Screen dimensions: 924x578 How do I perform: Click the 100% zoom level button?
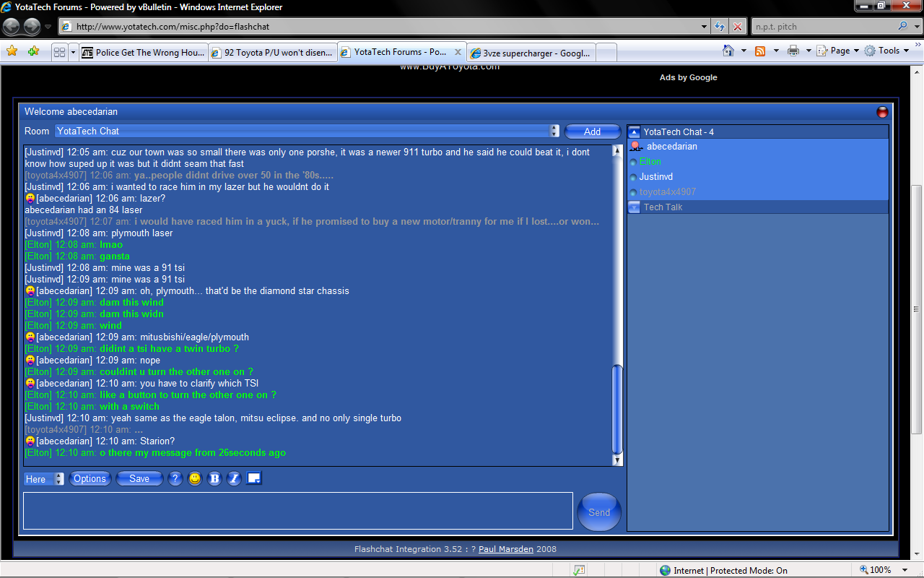[875, 570]
